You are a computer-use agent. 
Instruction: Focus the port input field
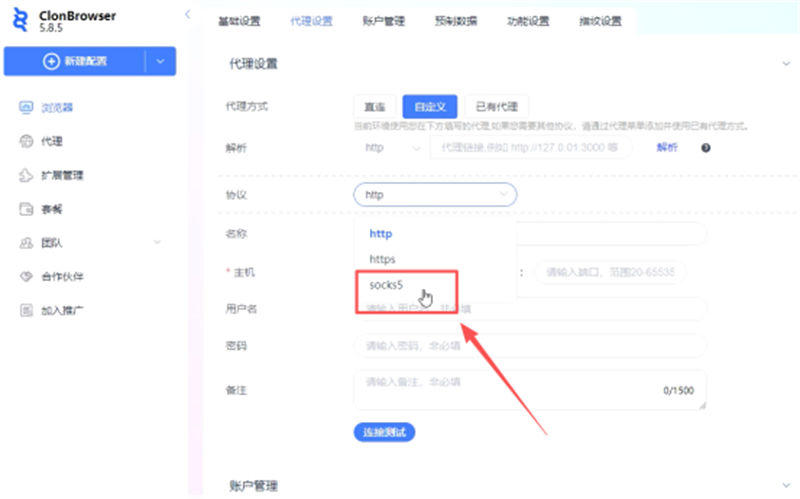click(x=610, y=272)
